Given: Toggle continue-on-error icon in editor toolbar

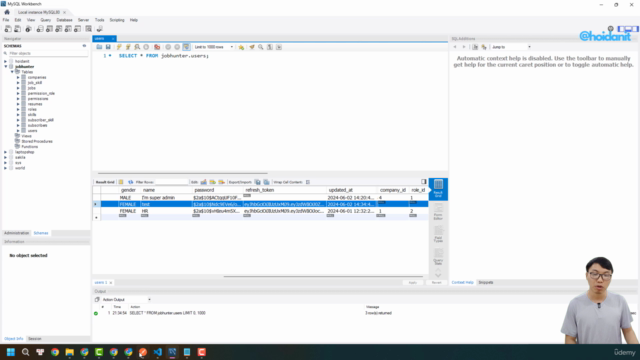Looking at the screenshot, I should (x=157, y=47).
